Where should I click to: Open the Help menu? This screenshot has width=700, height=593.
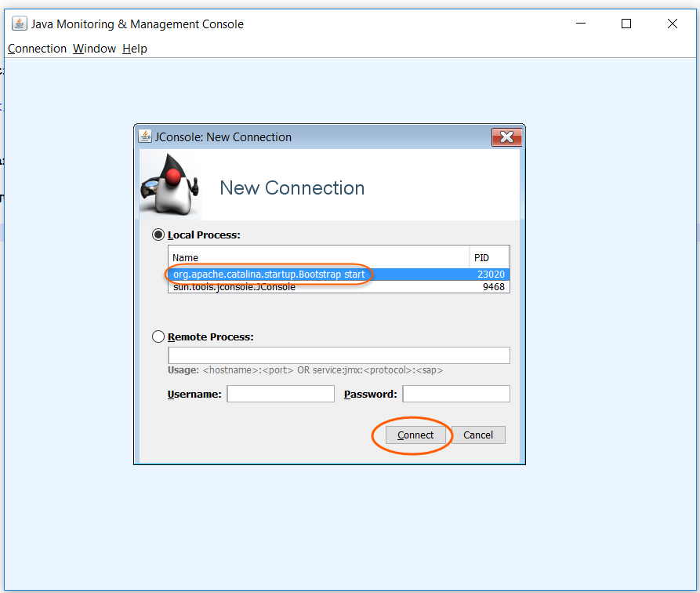click(134, 48)
